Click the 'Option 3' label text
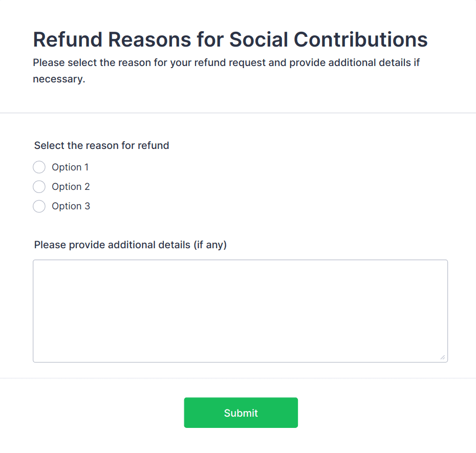The height and width of the screenshot is (453, 476). 71,206
